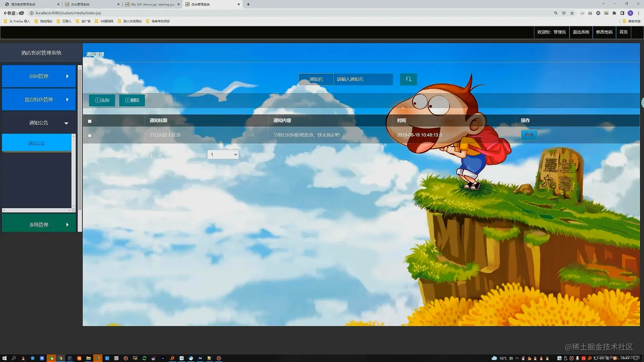Viewport: 644px width, 362px height.
Task: Click the browser zoom magnifier icon in address bar
Action: tap(556, 13)
